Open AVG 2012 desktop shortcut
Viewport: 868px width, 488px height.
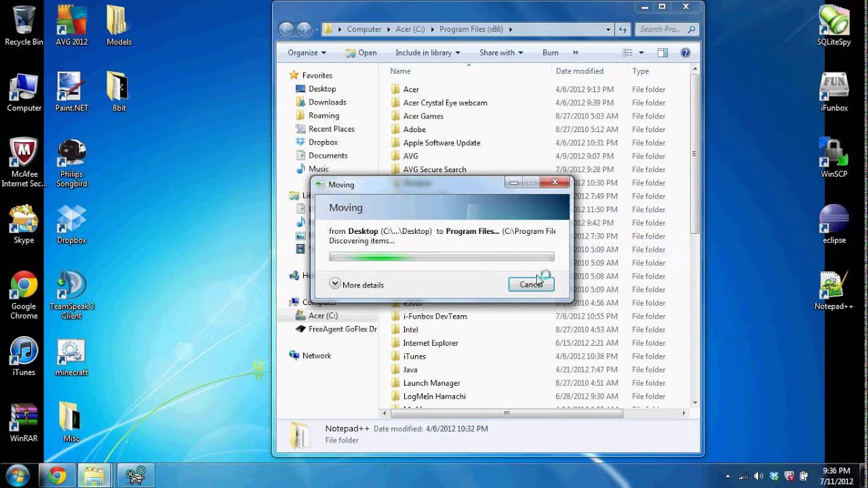pos(72,26)
